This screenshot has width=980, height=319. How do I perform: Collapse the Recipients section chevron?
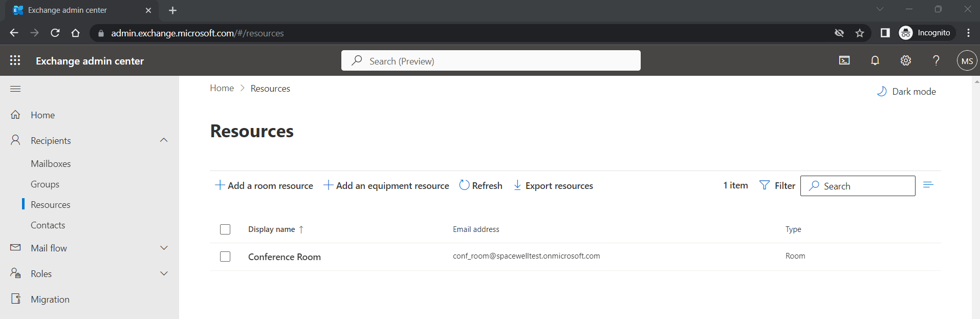164,140
